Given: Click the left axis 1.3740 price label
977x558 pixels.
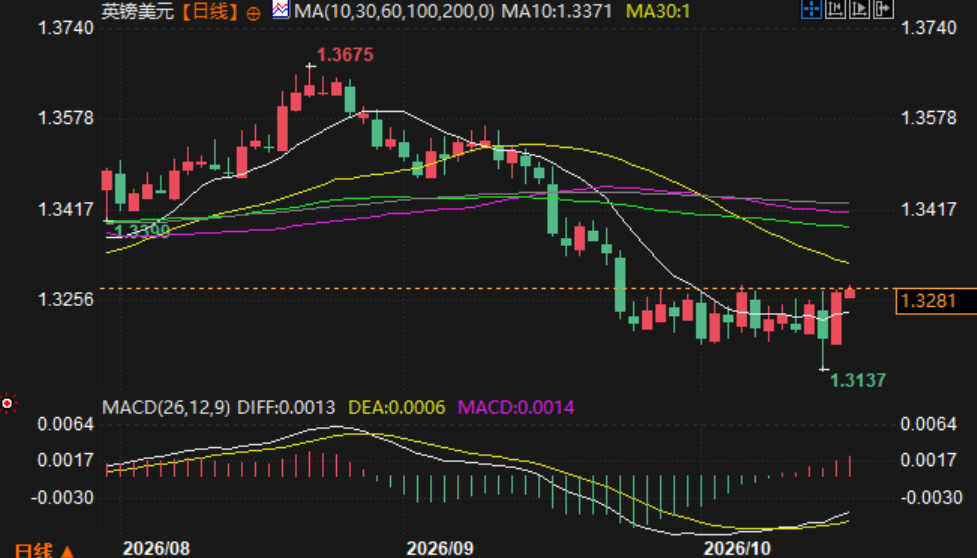Looking at the screenshot, I should 66,28.
